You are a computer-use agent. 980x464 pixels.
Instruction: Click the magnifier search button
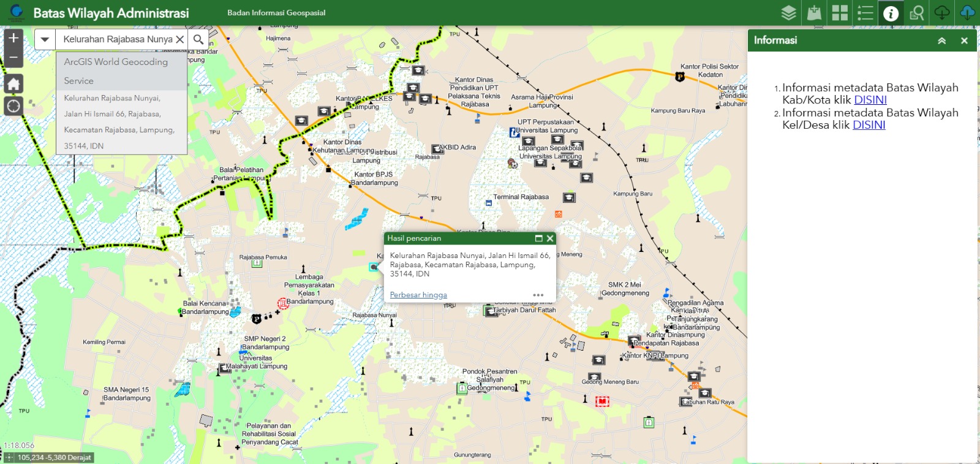(x=198, y=39)
